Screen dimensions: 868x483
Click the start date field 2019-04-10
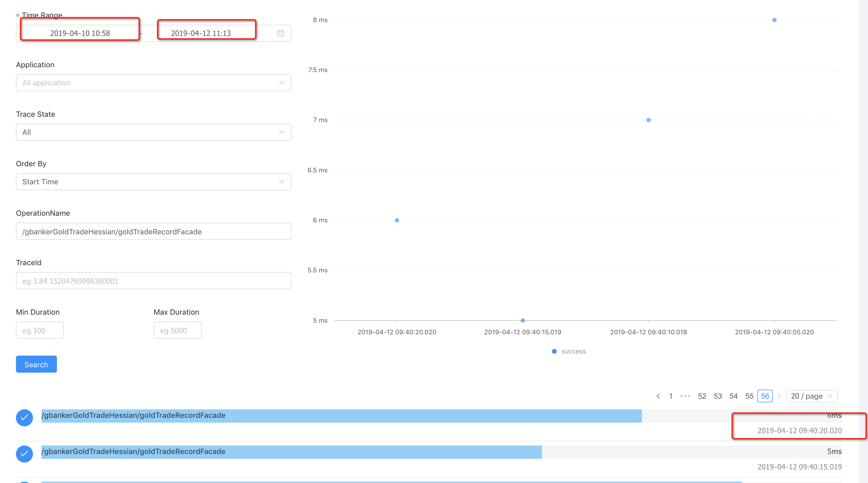(x=80, y=33)
